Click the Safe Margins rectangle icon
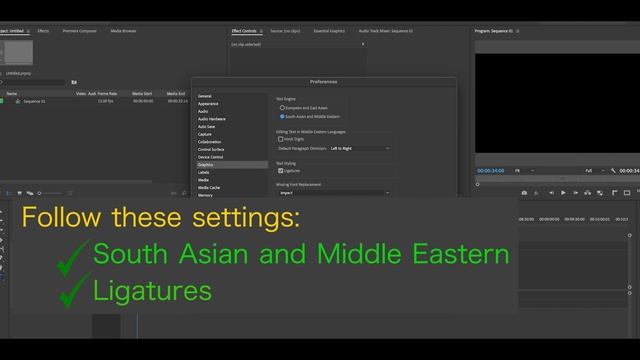Screen dimensions: 640x360 (x=627, y=193)
